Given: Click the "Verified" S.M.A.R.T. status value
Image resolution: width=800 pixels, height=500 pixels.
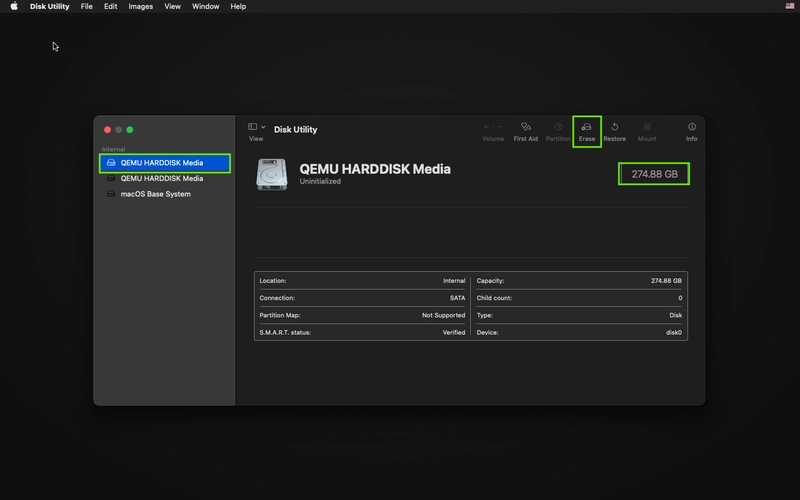Looking at the screenshot, I should pos(454,332).
